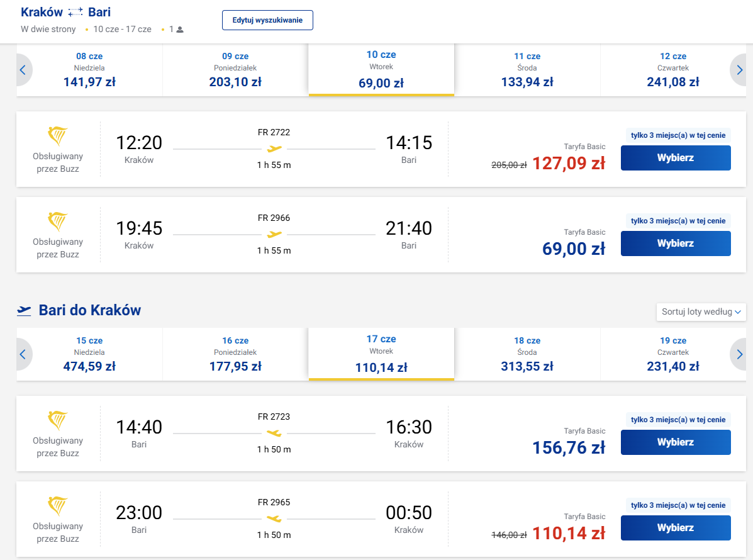Click the yellow plane icon on flight FR 2723
Image resolution: width=753 pixels, height=560 pixels.
[274, 434]
